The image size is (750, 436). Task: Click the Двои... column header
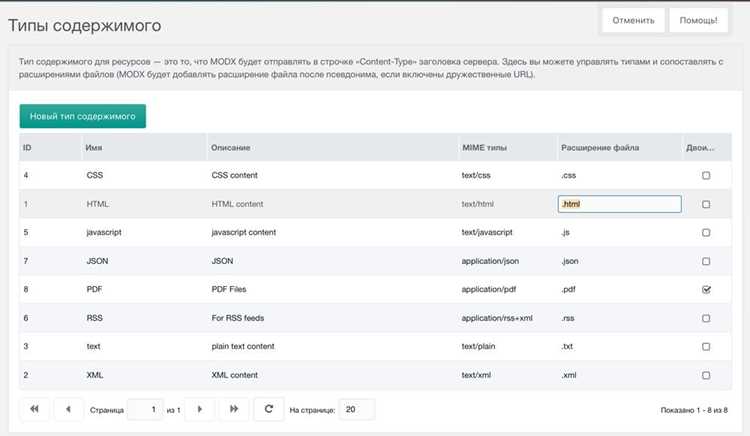[706, 147]
